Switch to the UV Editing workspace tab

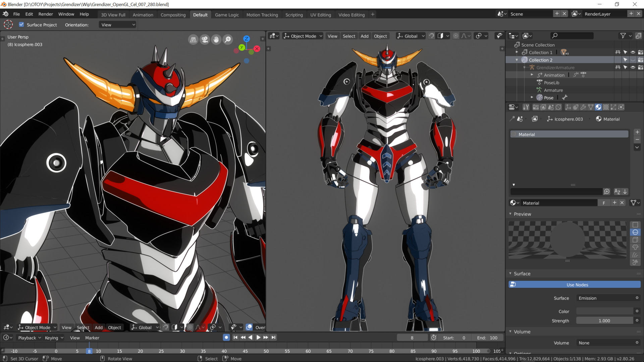pos(320,15)
